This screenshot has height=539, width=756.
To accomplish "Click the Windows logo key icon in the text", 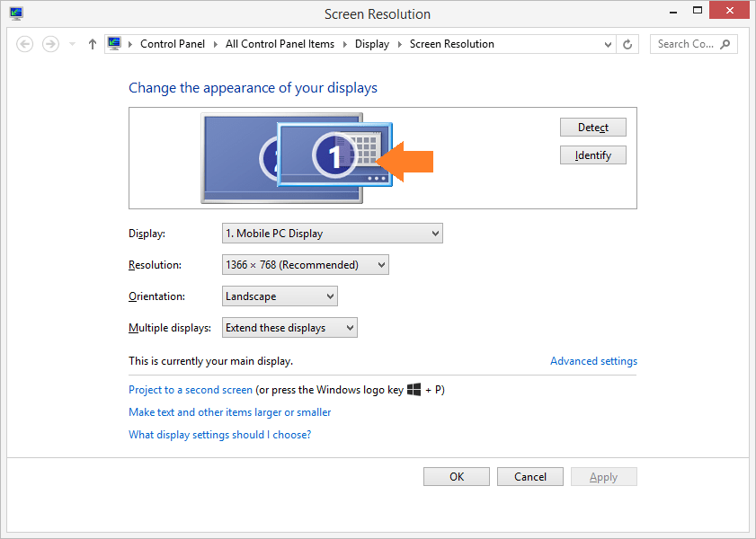I will pyautogui.click(x=414, y=390).
